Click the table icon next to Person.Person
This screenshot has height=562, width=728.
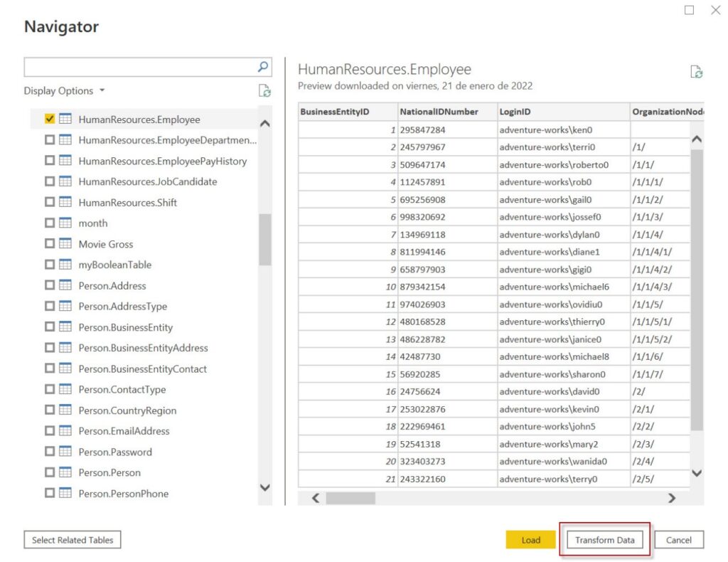pyautogui.click(x=67, y=472)
